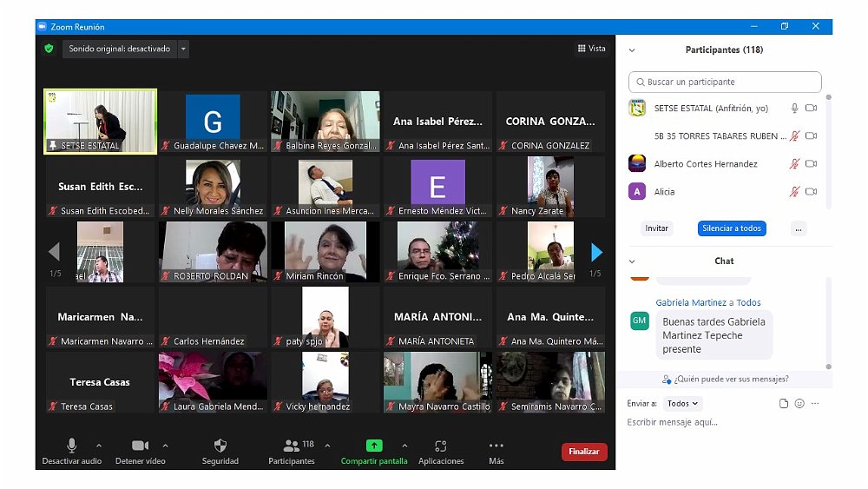Toggle Desactivar audio microphone
The image size is (868, 489).
point(71,446)
